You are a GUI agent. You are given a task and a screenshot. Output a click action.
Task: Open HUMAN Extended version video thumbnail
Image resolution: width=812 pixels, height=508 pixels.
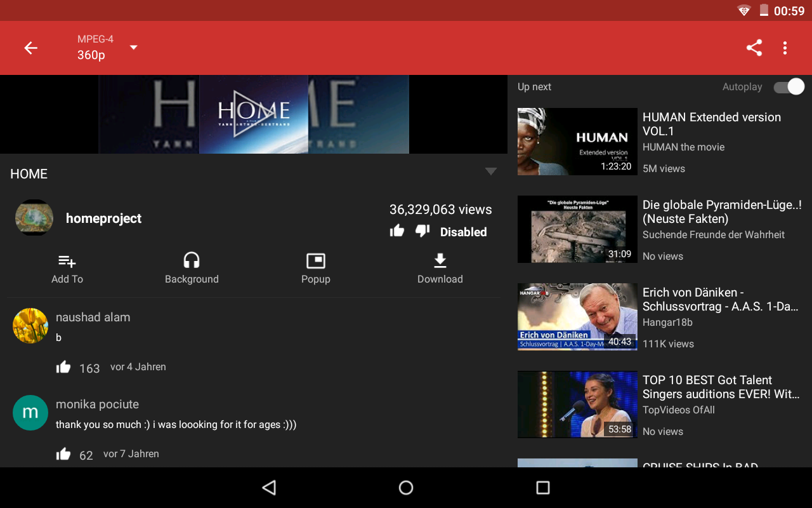[x=577, y=142]
